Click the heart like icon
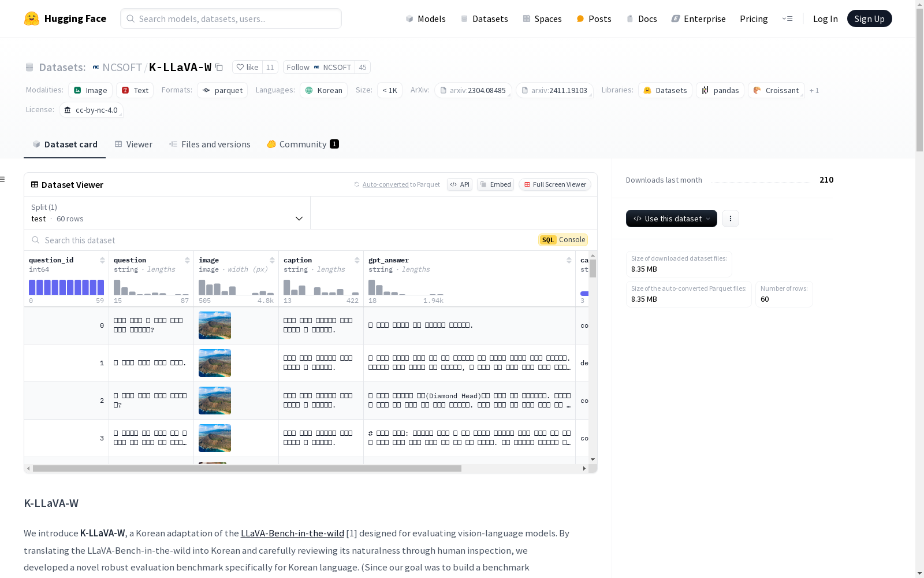Image resolution: width=924 pixels, height=578 pixels. coord(240,67)
